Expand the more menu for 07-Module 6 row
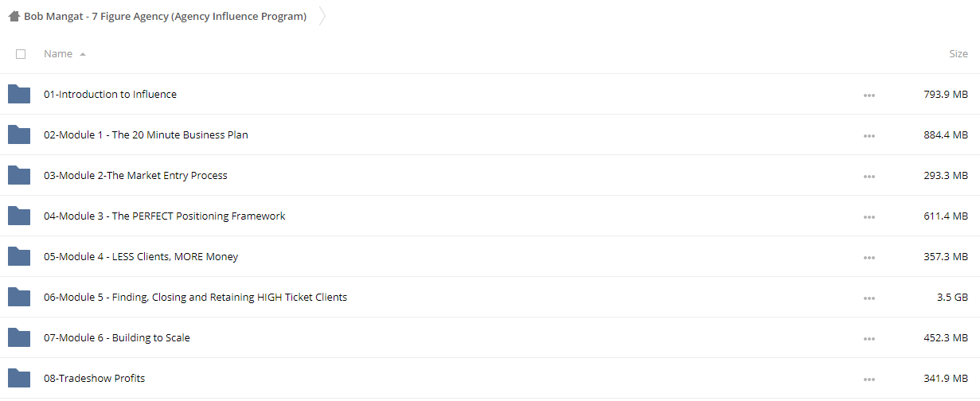 click(x=869, y=339)
